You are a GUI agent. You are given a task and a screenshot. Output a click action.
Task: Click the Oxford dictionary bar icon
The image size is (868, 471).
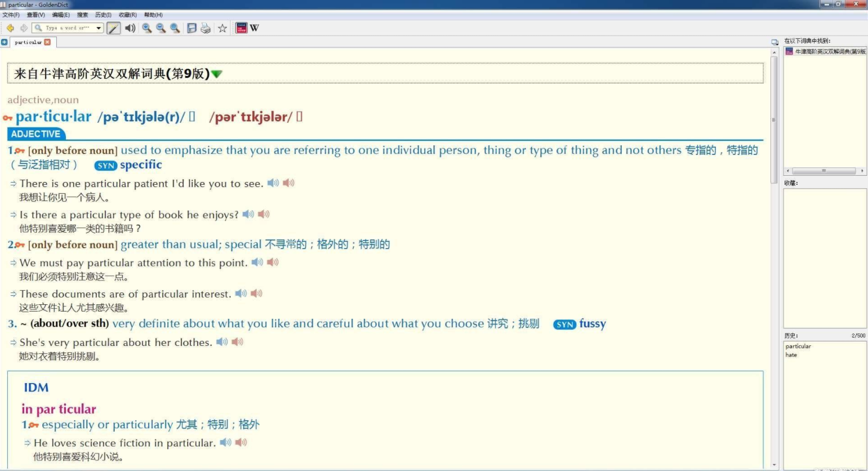pyautogui.click(x=241, y=27)
